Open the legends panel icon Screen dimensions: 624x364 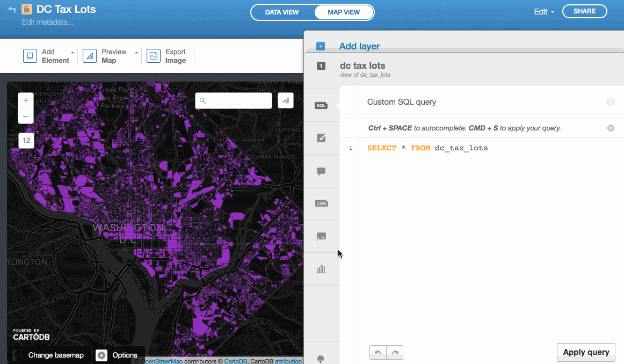[x=321, y=236]
